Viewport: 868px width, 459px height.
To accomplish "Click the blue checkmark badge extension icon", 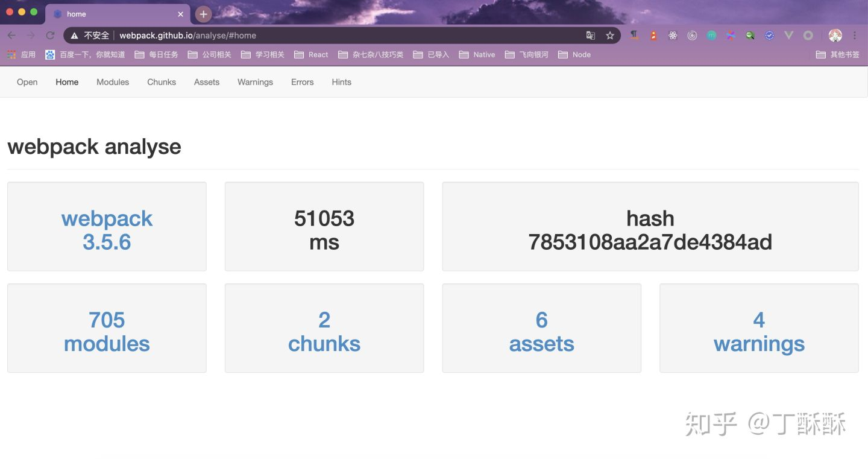I will pyautogui.click(x=769, y=36).
